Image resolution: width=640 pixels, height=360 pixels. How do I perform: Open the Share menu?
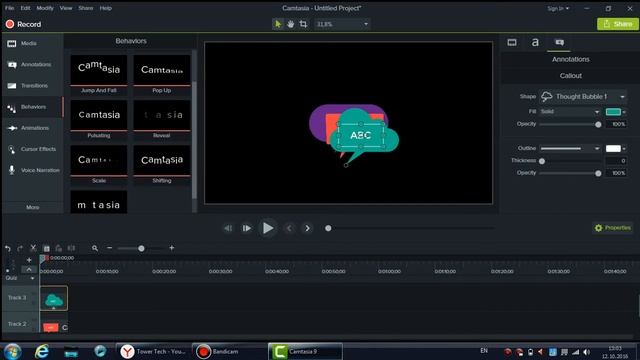pyautogui.click(x=86, y=8)
